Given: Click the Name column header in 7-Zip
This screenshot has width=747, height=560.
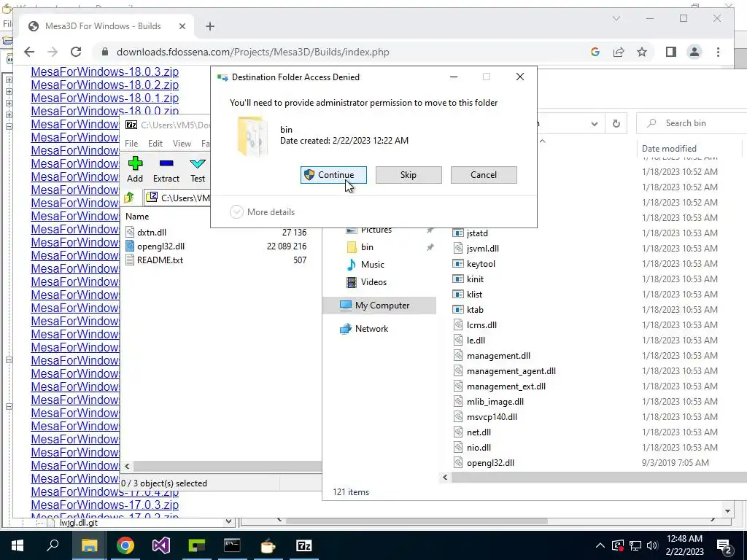Looking at the screenshot, I should (137, 216).
